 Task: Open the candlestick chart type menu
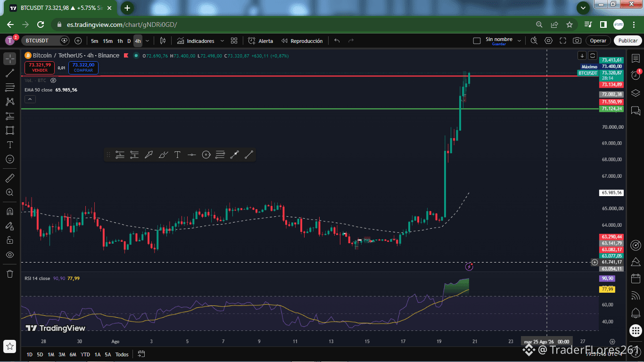point(163,41)
